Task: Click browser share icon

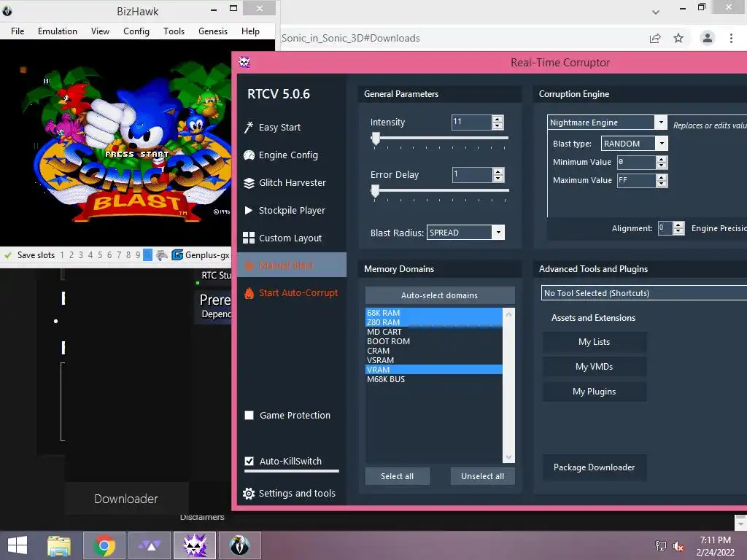Action: 655,38
